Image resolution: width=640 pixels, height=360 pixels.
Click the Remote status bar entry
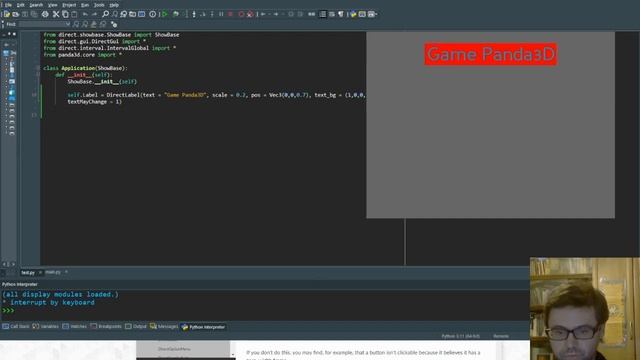pos(501,336)
